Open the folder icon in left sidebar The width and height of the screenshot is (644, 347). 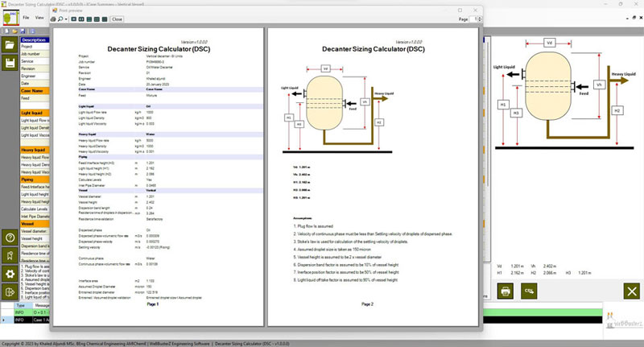pyautogui.click(x=9, y=45)
